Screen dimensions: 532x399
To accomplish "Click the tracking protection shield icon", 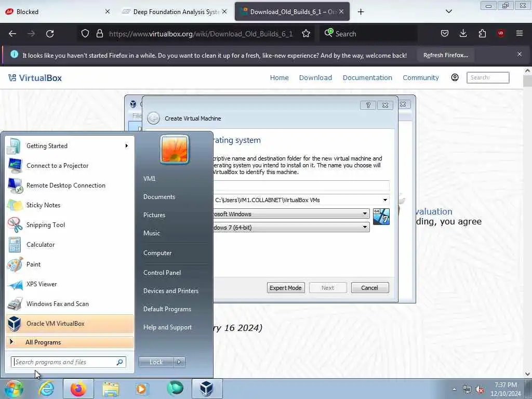I will [x=85, y=34].
